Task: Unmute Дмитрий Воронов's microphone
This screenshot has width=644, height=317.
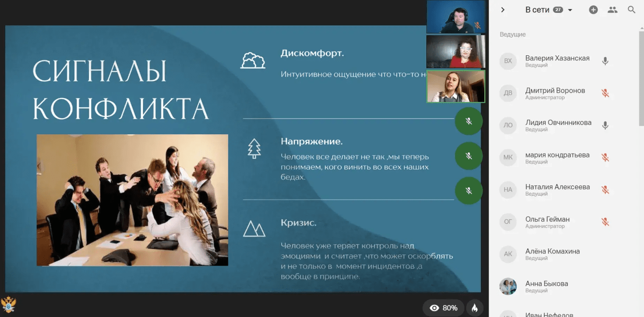Action: pos(605,93)
